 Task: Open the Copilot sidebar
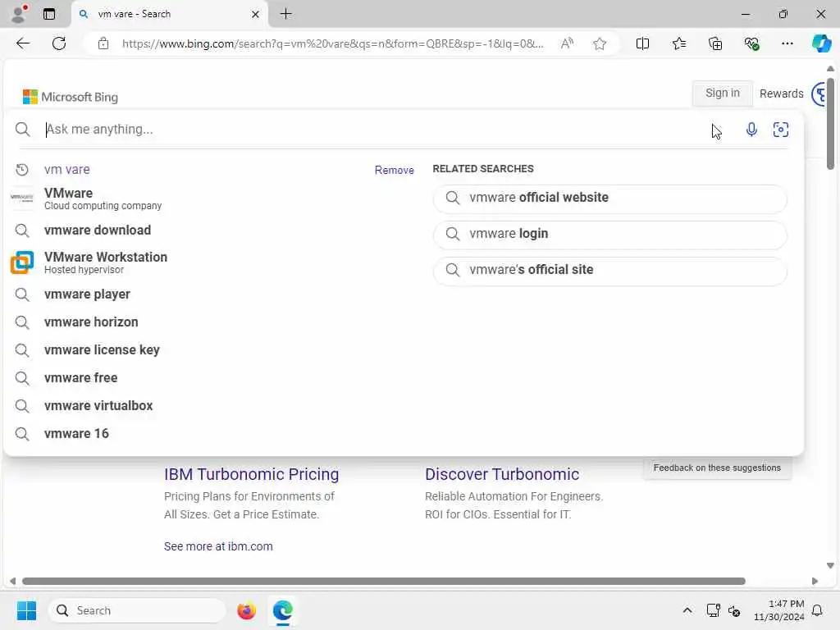pos(821,43)
